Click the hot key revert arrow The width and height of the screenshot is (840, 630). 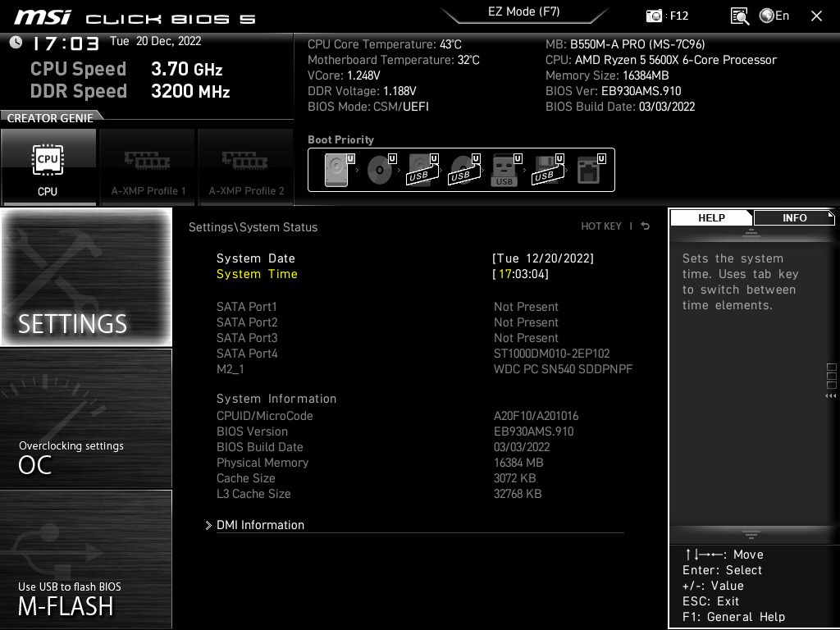pyautogui.click(x=645, y=226)
